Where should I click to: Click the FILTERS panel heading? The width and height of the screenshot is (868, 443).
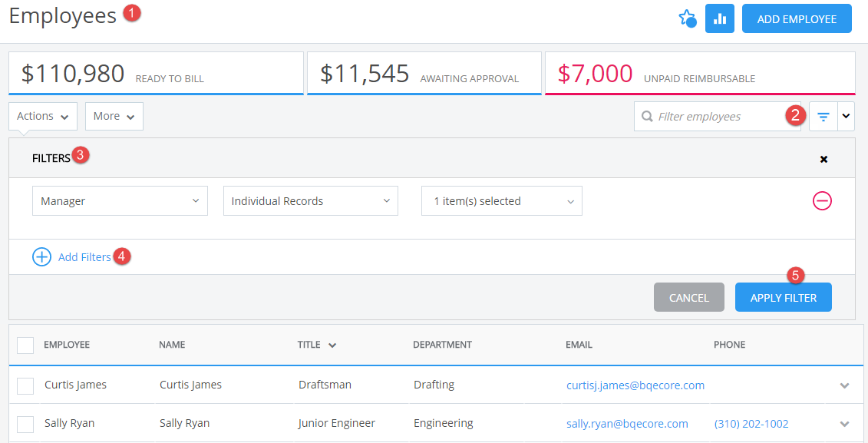pos(51,158)
